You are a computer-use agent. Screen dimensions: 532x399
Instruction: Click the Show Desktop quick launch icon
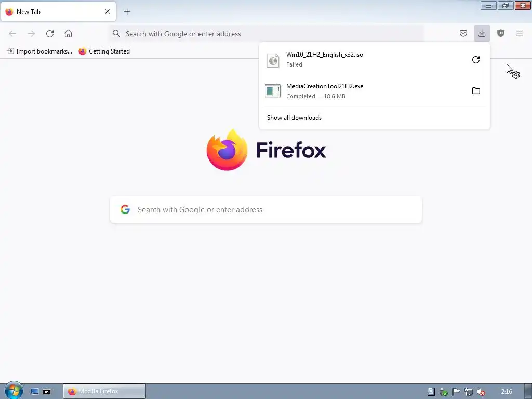(x=35, y=392)
